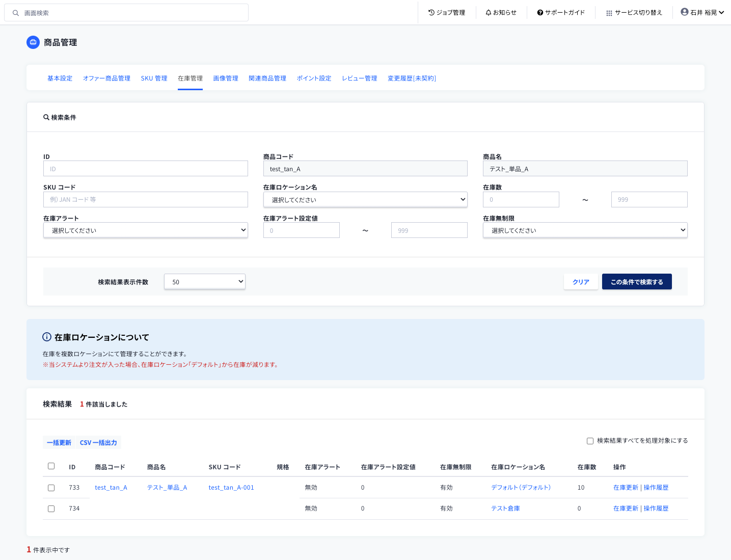Switch to the 画像管理 tab
731x560 pixels.
click(x=226, y=78)
